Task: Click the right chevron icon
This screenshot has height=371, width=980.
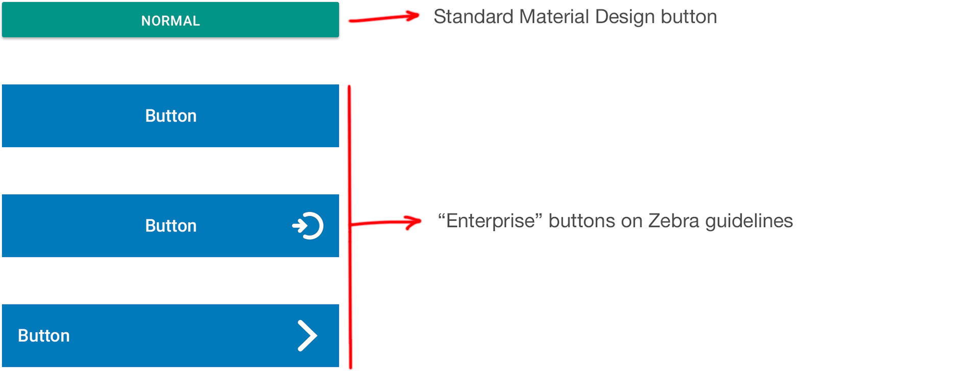Action: pyautogui.click(x=307, y=336)
